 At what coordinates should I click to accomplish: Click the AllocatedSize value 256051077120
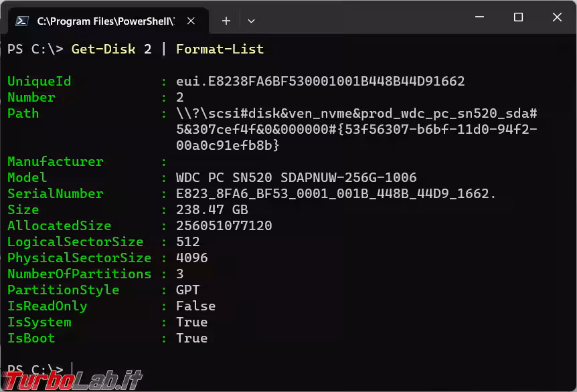[x=224, y=225]
